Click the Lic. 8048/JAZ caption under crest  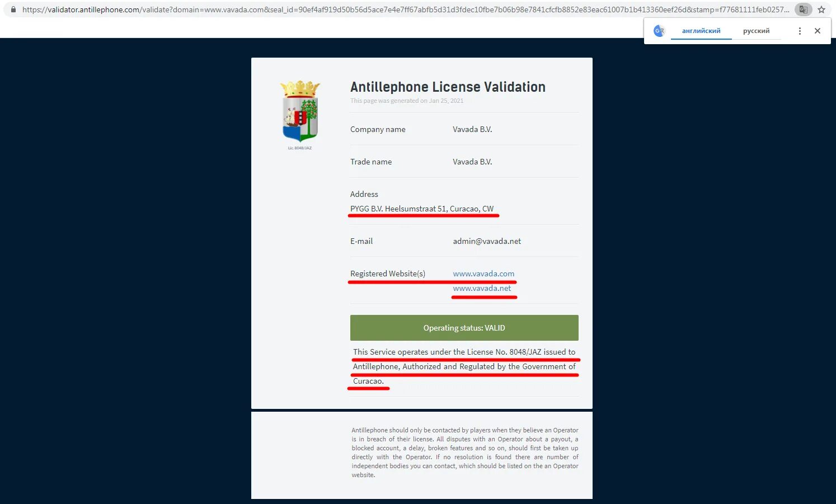point(300,148)
